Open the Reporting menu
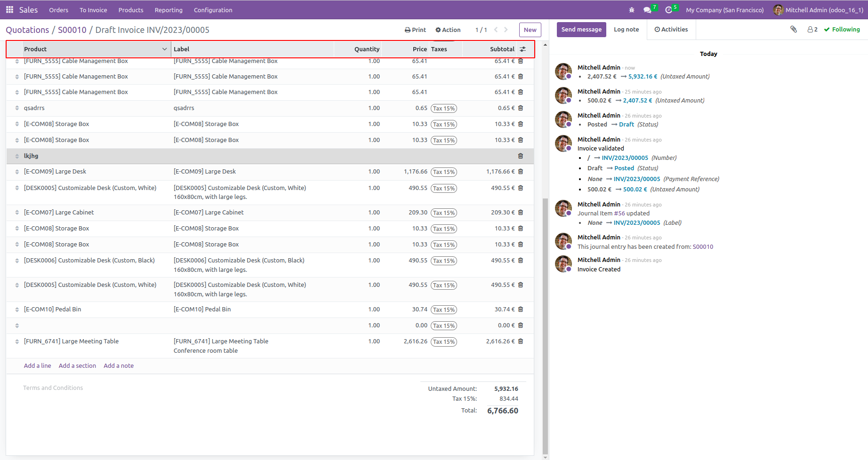Image resolution: width=868 pixels, height=460 pixels. (x=169, y=10)
